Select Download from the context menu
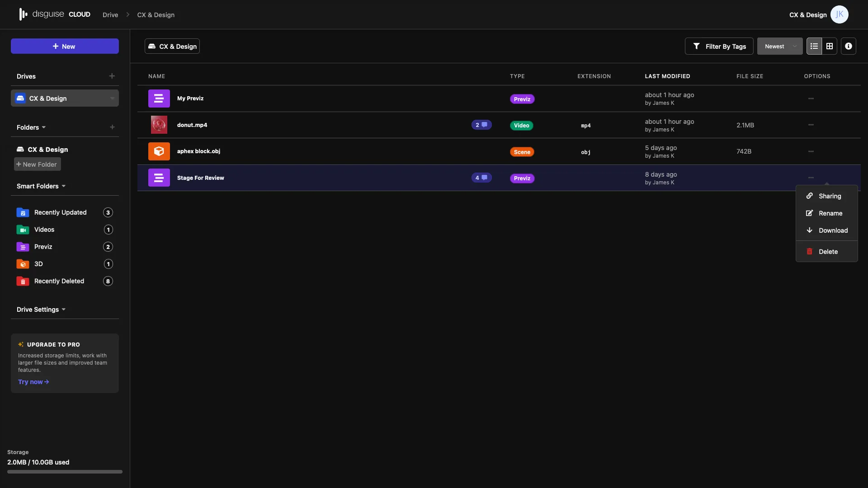This screenshot has width=868, height=488. [x=833, y=230]
